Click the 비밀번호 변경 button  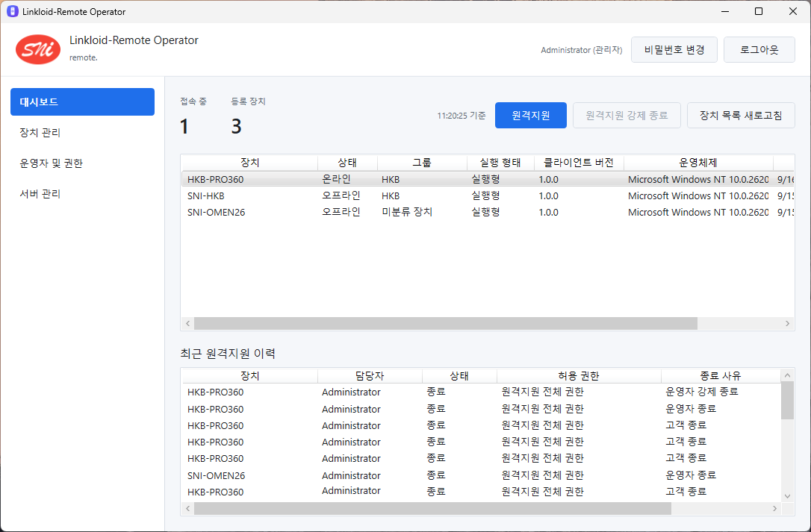point(674,50)
